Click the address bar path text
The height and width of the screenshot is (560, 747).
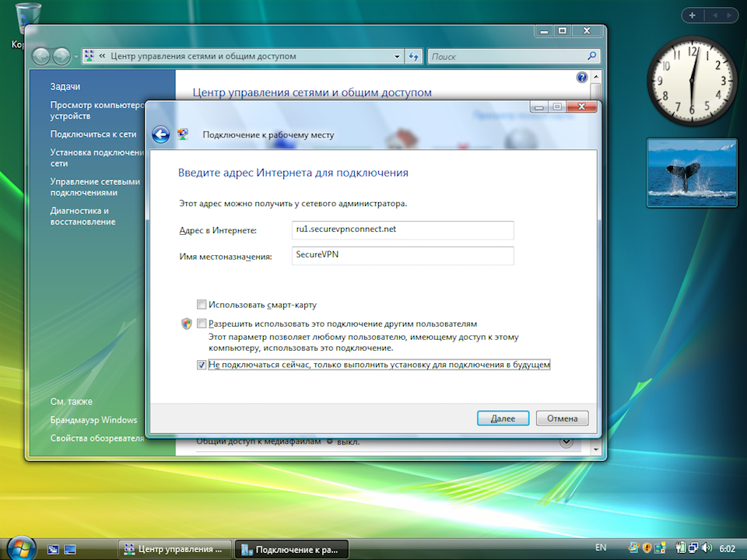click(203, 56)
